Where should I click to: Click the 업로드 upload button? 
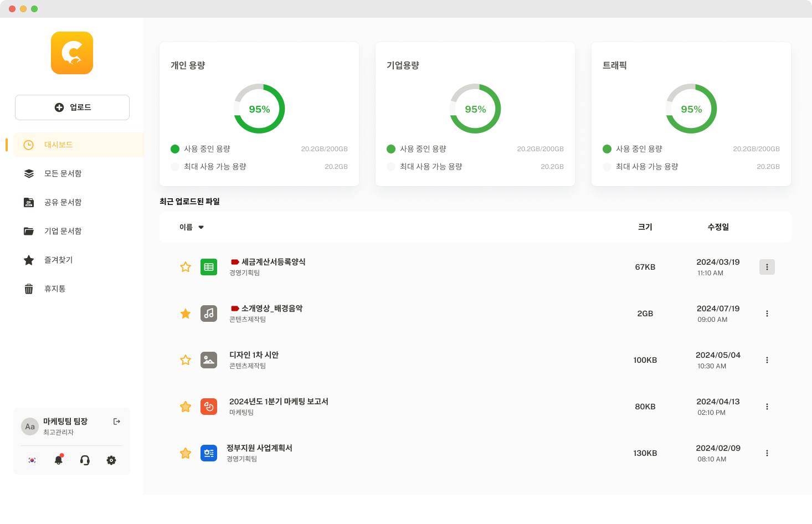pos(72,107)
